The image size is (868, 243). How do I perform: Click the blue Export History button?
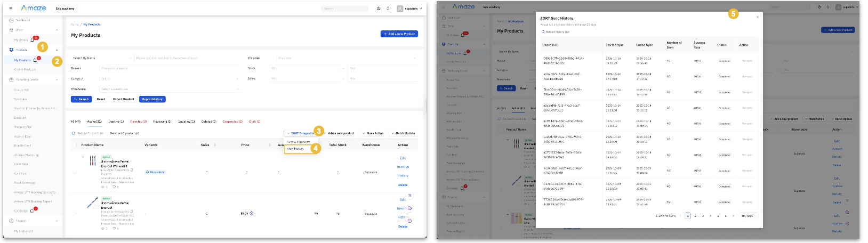[152, 99]
